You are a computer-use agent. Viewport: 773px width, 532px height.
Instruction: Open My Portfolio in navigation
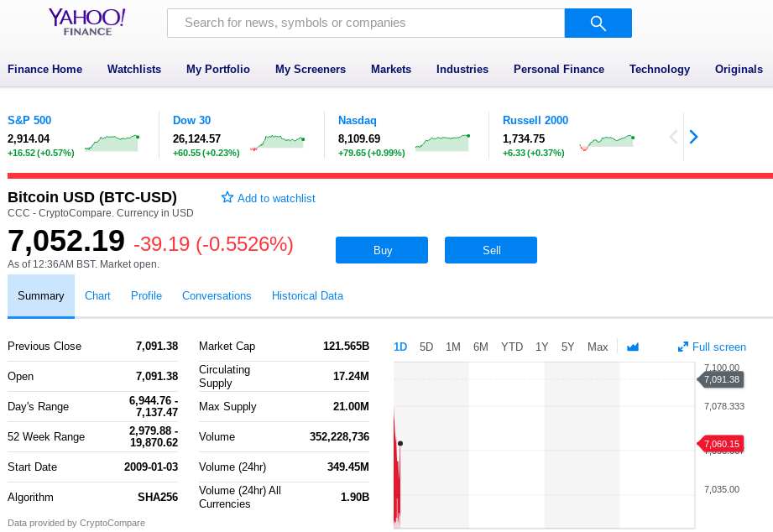pos(218,69)
